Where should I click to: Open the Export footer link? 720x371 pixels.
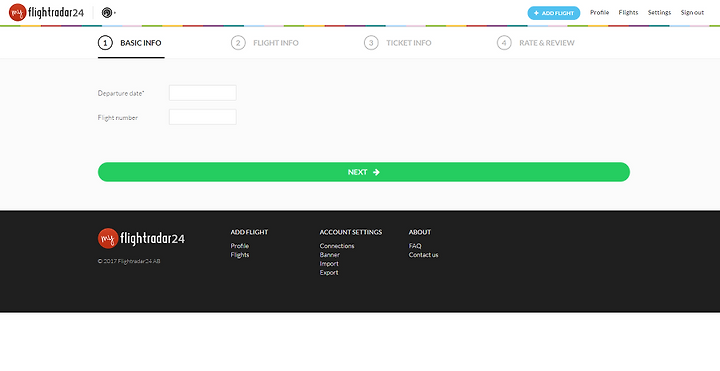tap(329, 272)
